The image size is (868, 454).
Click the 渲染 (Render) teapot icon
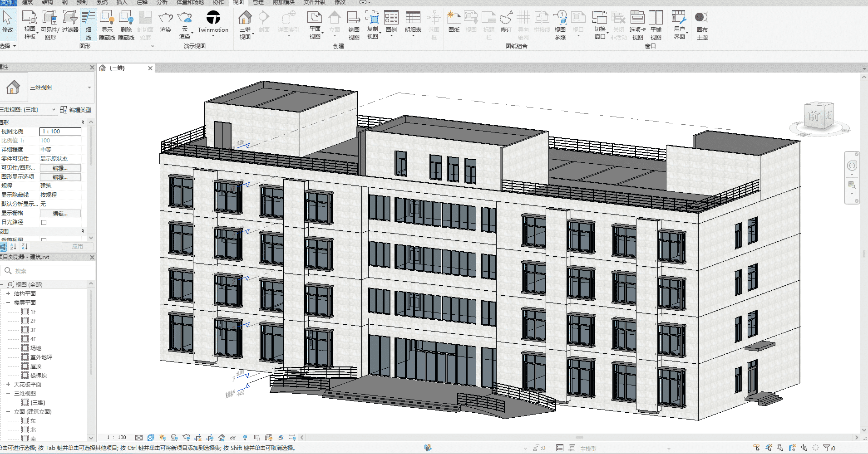(166, 19)
